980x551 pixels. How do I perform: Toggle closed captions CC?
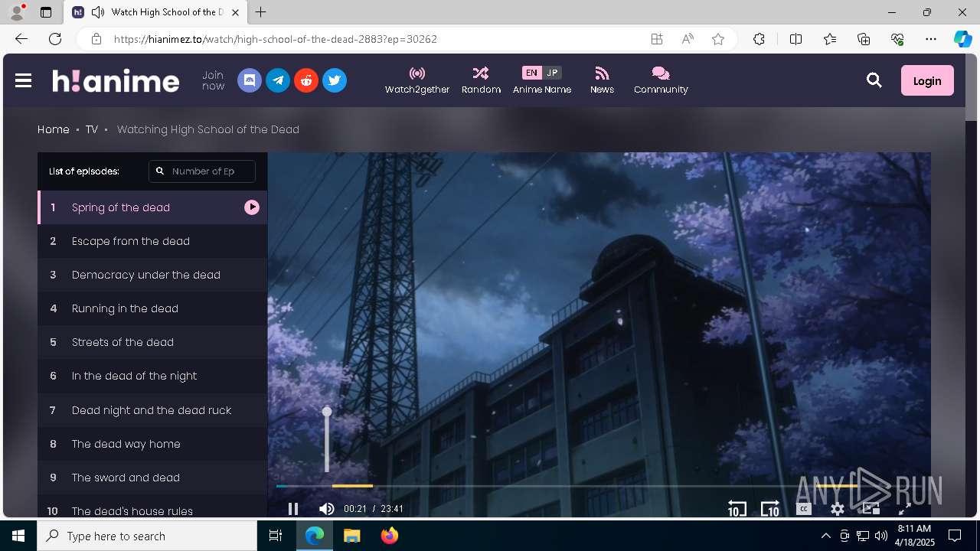[804, 509]
